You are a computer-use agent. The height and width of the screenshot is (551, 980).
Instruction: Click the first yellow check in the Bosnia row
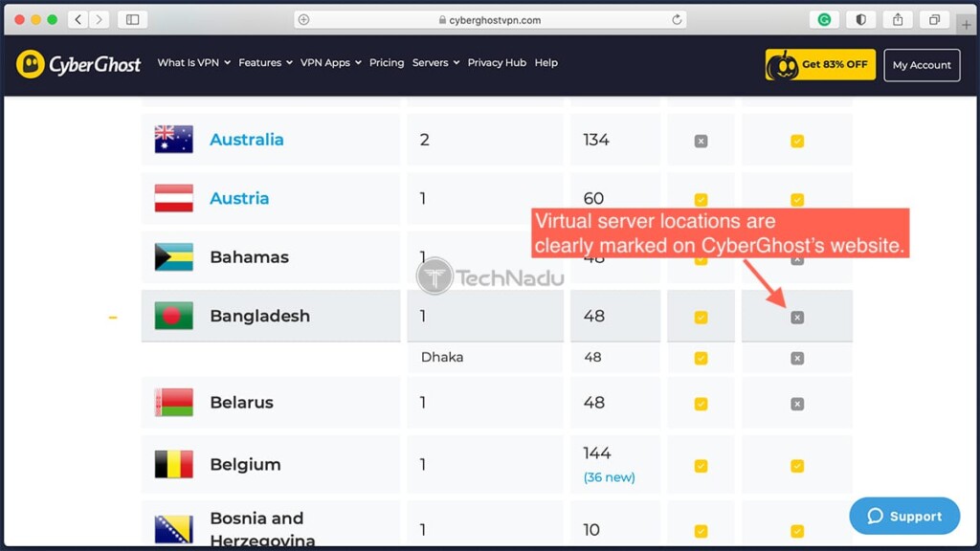coord(701,531)
